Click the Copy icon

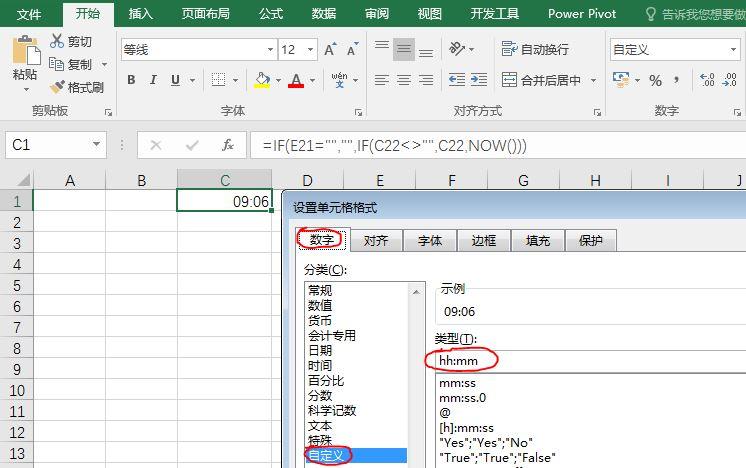click(x=56, y=64)
